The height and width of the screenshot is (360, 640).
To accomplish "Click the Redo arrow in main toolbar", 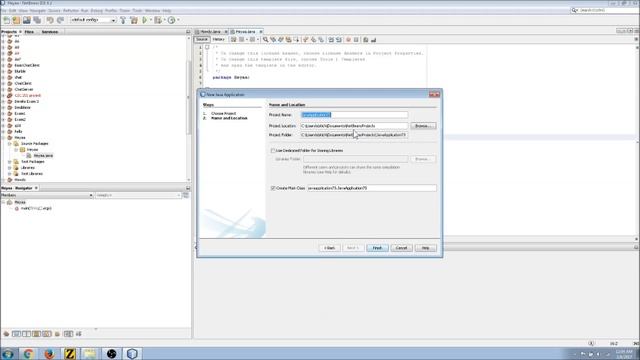I will 60,20.
